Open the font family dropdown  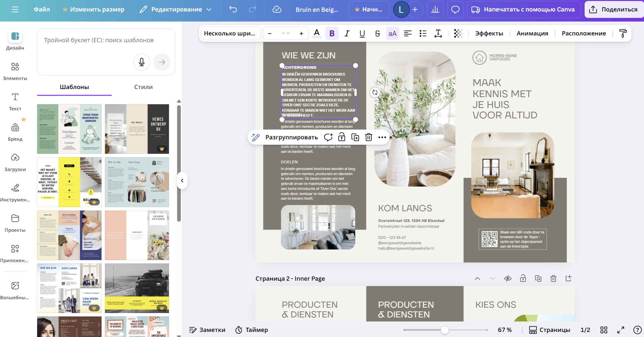[231, 33]
